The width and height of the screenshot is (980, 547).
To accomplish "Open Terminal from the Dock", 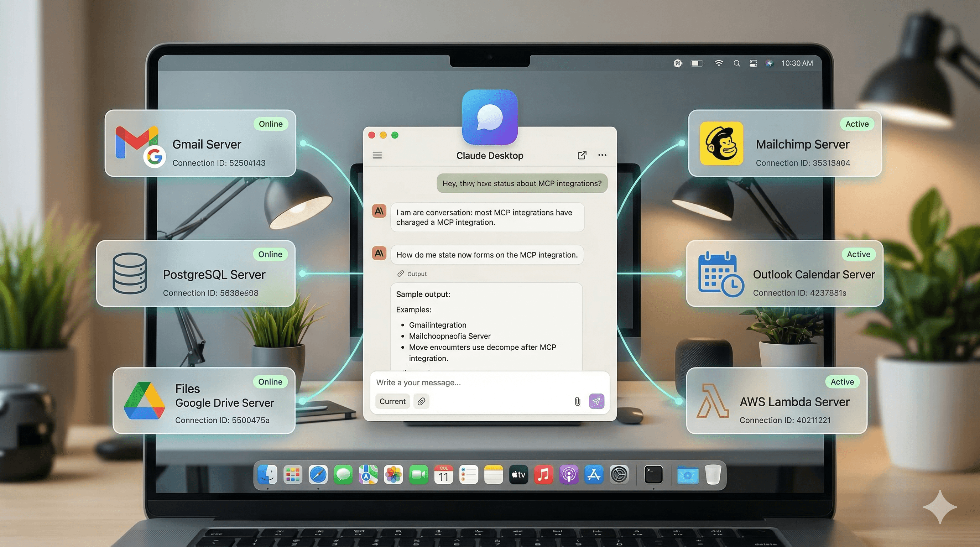I will point(653,475).
